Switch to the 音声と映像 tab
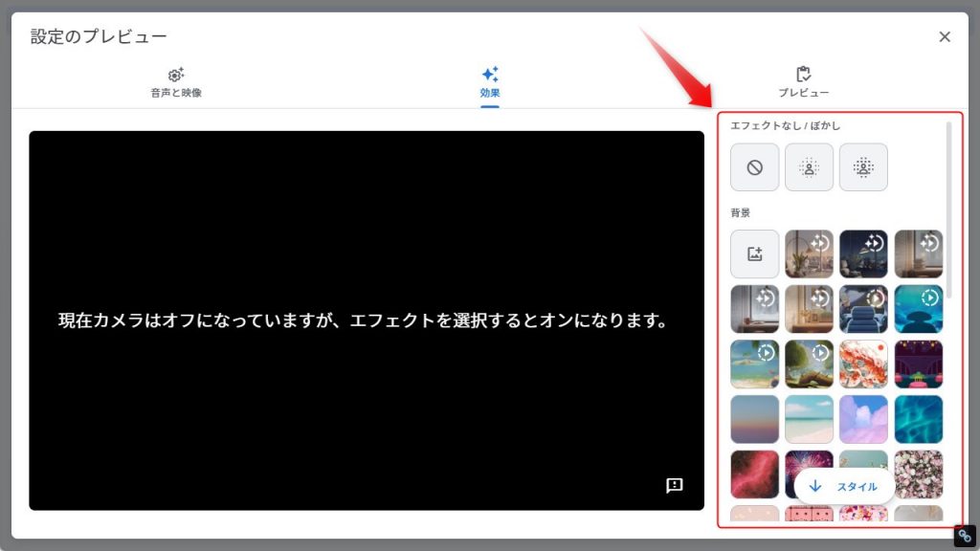The width and height of the screenshot is (980, 551). pos(176,83)
